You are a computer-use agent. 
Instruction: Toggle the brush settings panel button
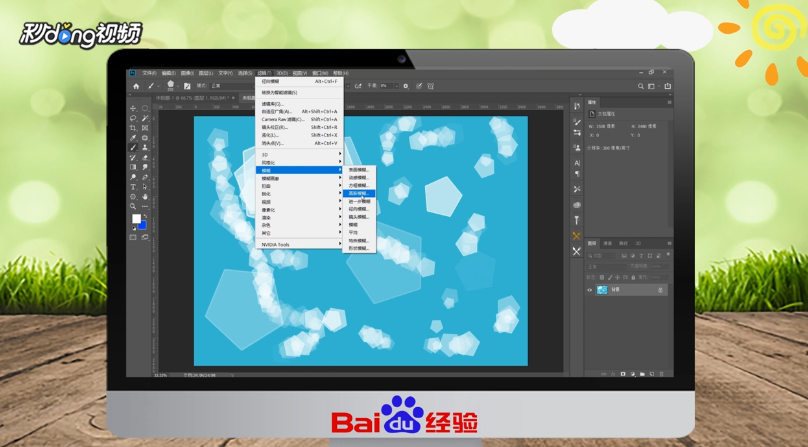187,86
